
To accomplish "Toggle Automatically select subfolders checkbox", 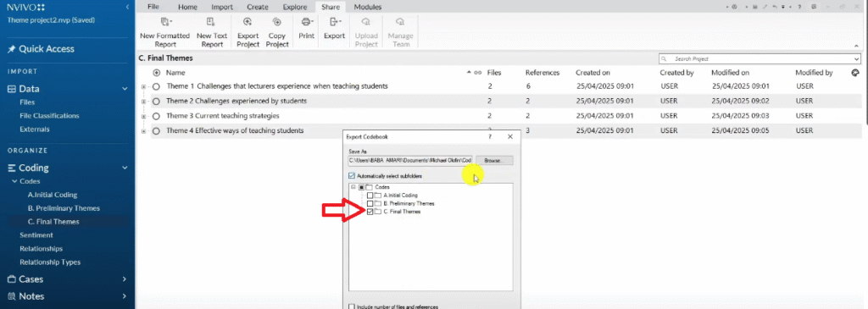I will [x=352, y=176].
